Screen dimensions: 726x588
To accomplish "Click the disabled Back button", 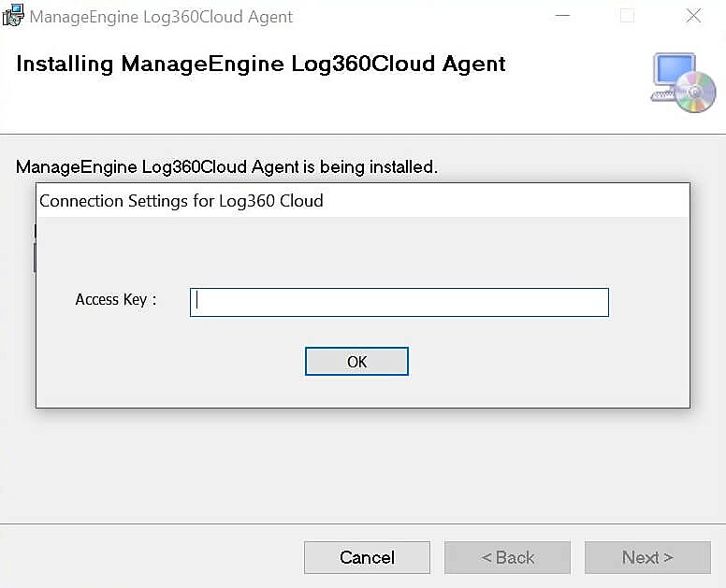I will tap(507, 557).
